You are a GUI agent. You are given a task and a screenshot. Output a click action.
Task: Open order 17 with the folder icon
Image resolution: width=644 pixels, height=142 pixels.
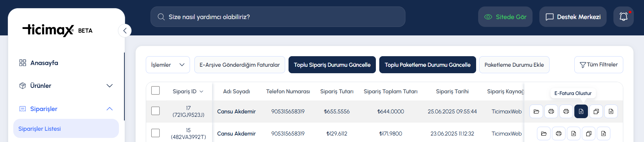click(536, 111)
